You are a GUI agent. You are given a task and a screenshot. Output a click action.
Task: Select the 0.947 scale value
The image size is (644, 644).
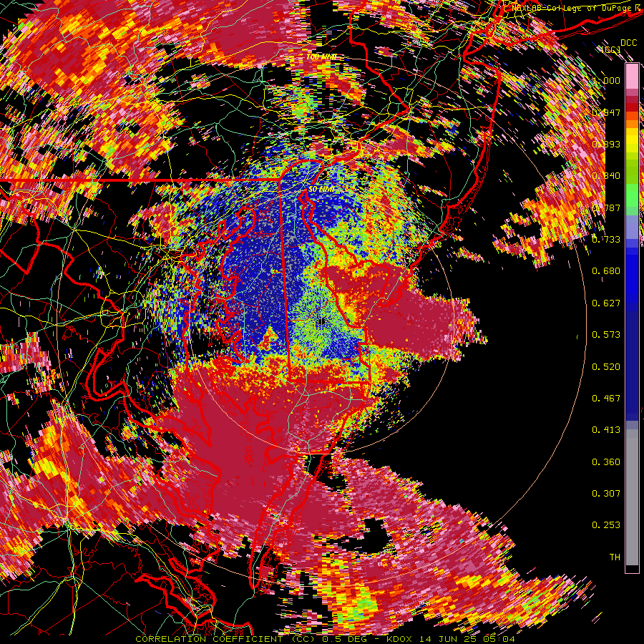606,112
